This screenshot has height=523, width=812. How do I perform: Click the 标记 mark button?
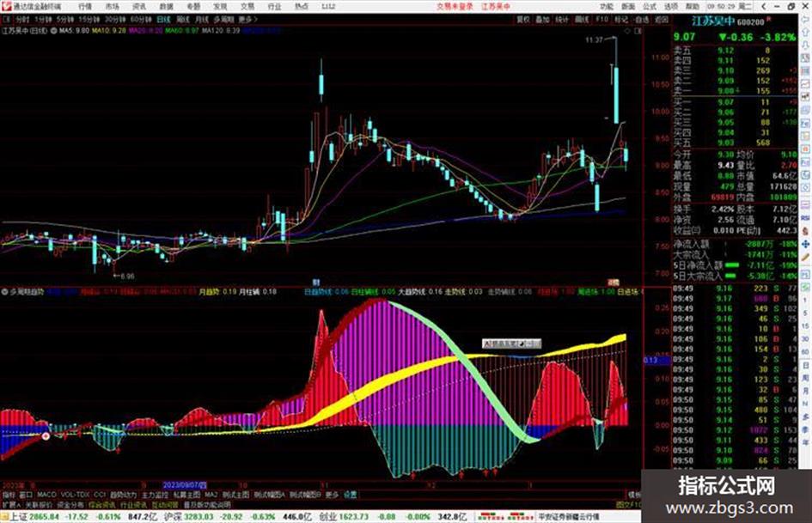[x=621, y=19]
